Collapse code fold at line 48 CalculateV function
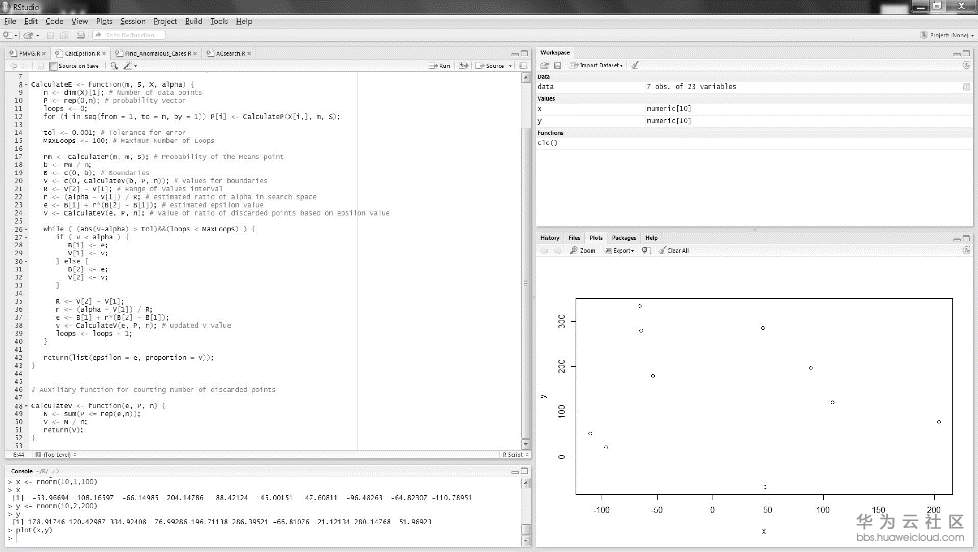 [x=26, y=405]
